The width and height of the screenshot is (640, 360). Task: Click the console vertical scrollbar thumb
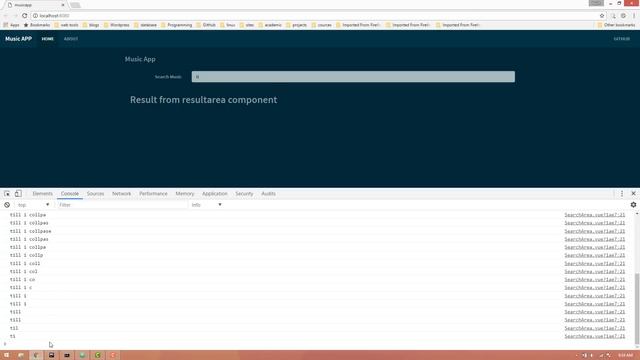pos(637,308)
